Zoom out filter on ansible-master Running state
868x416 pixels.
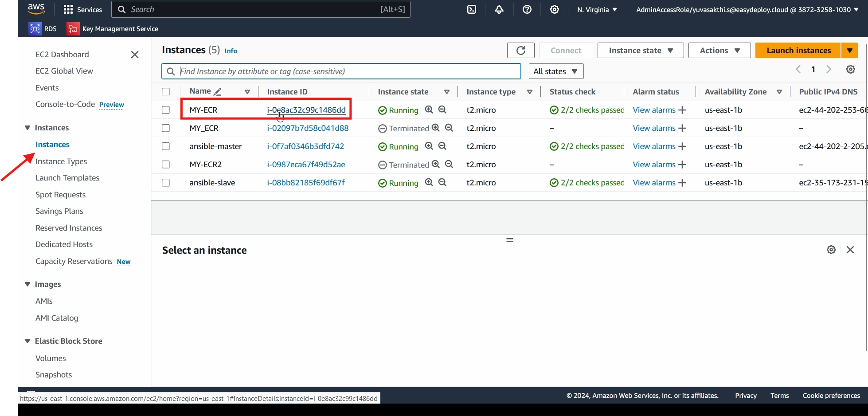442,146
